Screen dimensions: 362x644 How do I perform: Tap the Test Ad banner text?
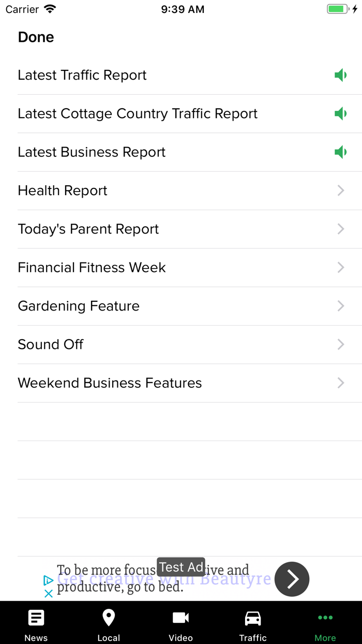(181, 567)
